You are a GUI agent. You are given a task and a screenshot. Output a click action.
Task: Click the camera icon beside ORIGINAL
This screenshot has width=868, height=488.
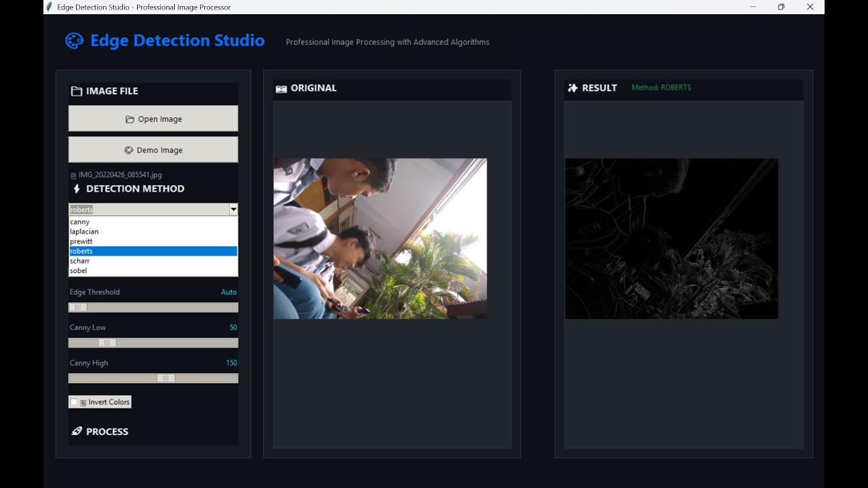[x=281, y=88]
